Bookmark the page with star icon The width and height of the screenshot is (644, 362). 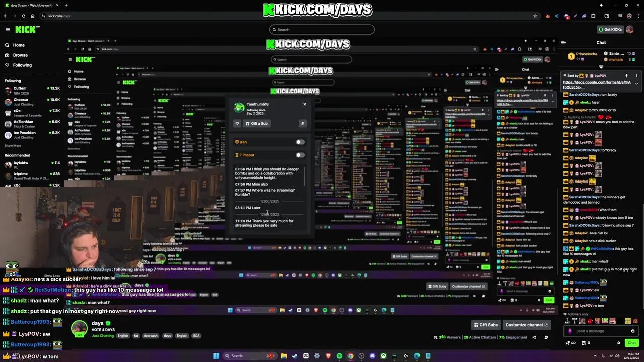click(x=535, y=16)
